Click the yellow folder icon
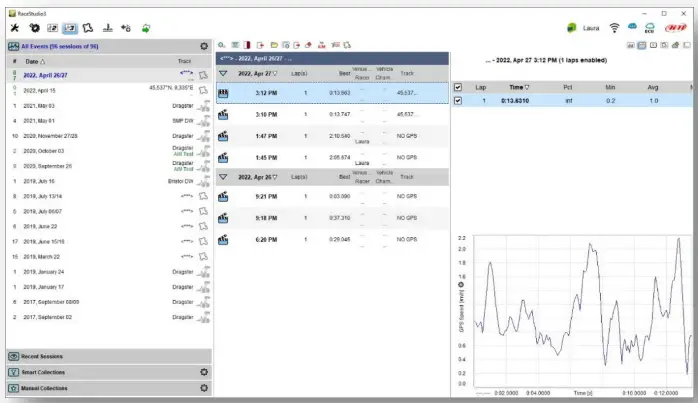698x403 pixels. (x=274, y=45)
